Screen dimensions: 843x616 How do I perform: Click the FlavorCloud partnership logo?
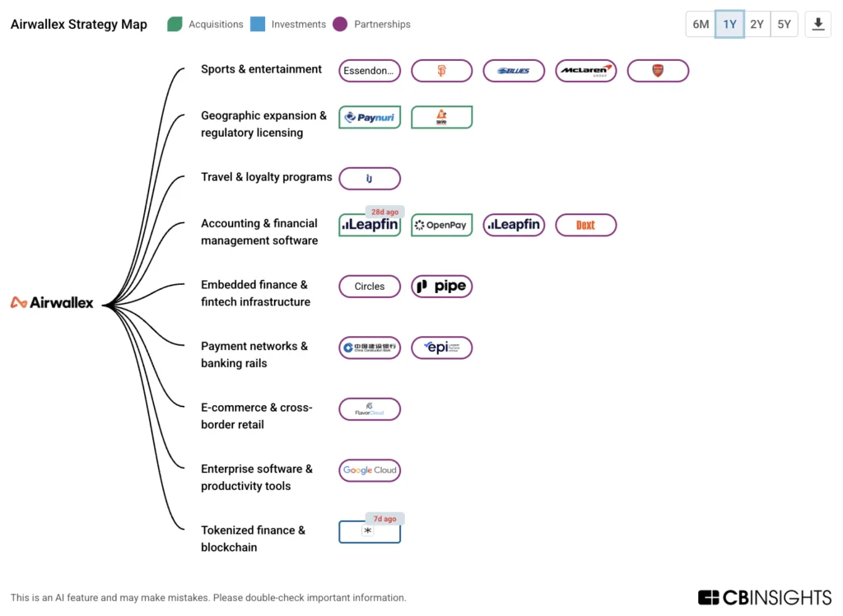(370, 408)
